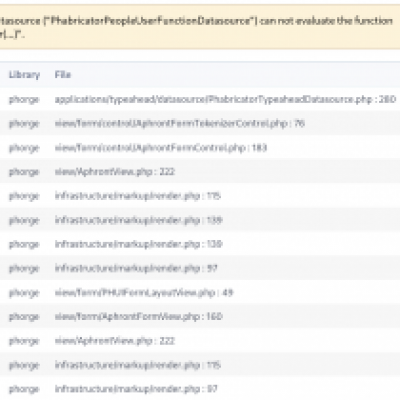Select the last render.php : 115 entry
The image size is (400, 400).
click(138, 365)
